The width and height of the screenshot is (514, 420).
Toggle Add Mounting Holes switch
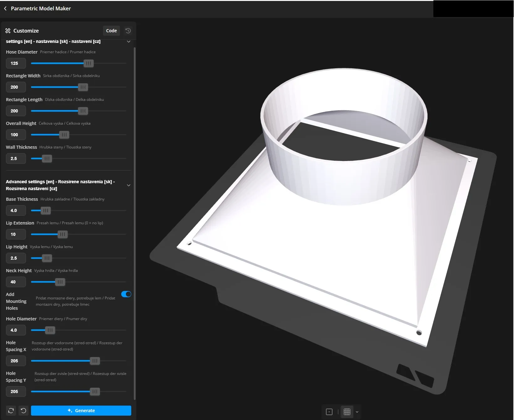pos(126,294)
